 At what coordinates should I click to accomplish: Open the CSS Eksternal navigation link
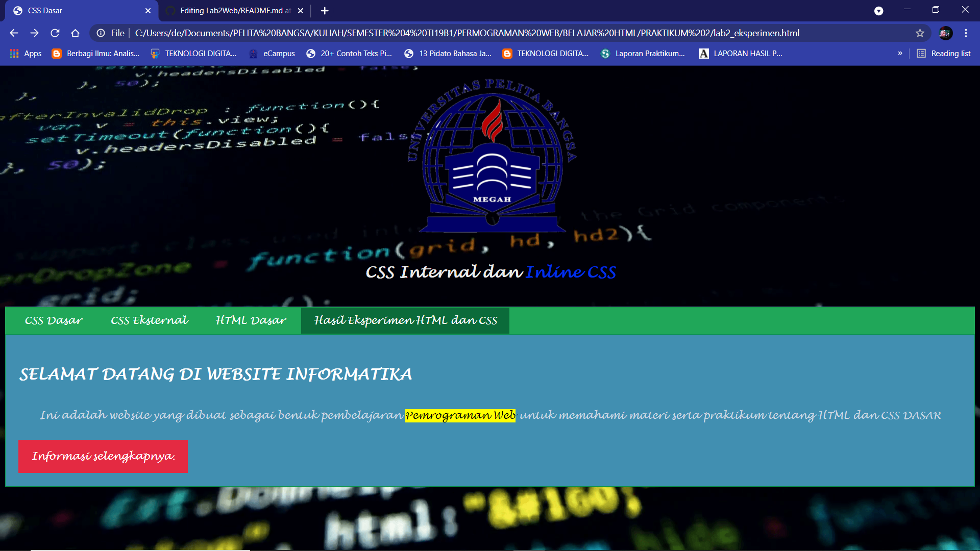pos(149,320)
